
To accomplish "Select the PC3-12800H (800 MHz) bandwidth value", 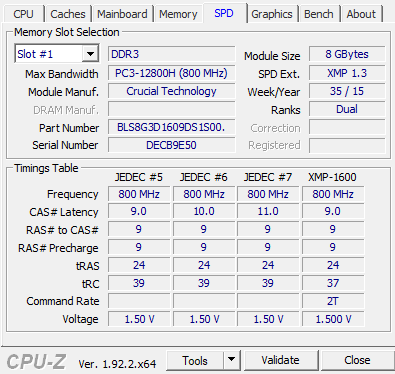I will point(171,73).
